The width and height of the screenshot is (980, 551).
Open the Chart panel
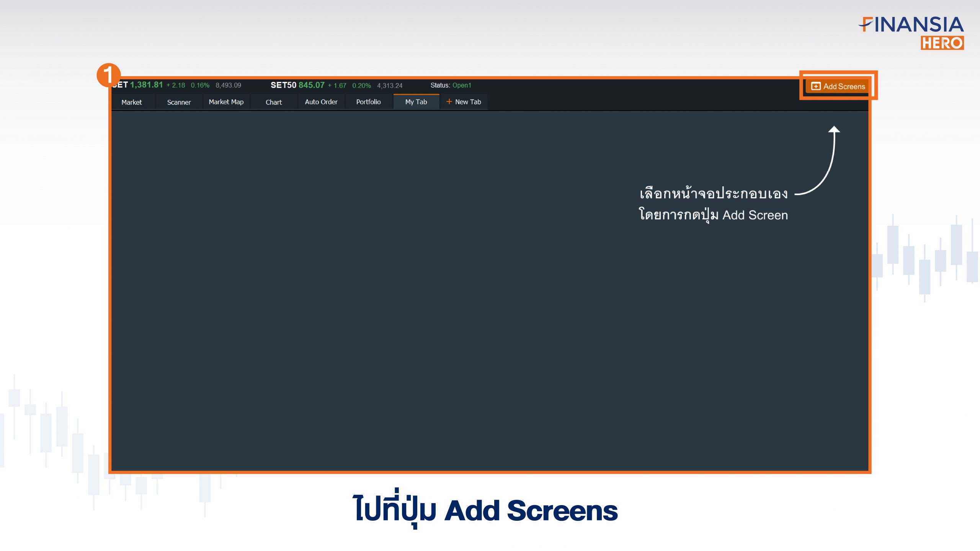coord(273,101)
